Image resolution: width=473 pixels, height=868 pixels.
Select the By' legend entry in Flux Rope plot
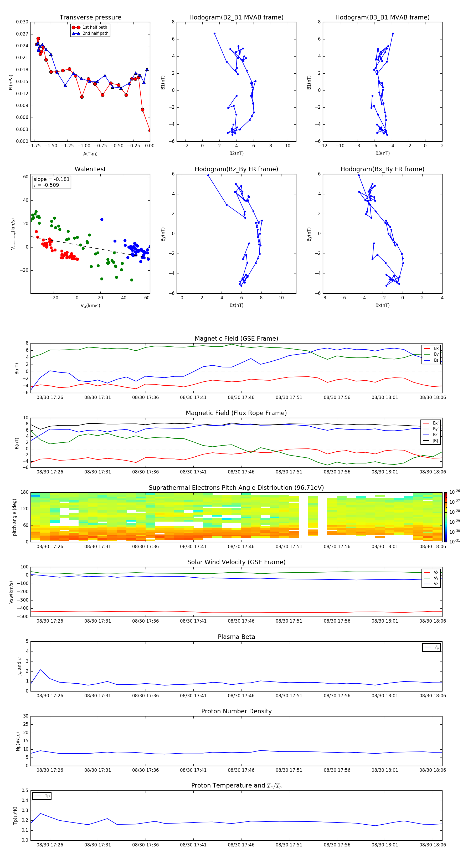tap(431, 429)
